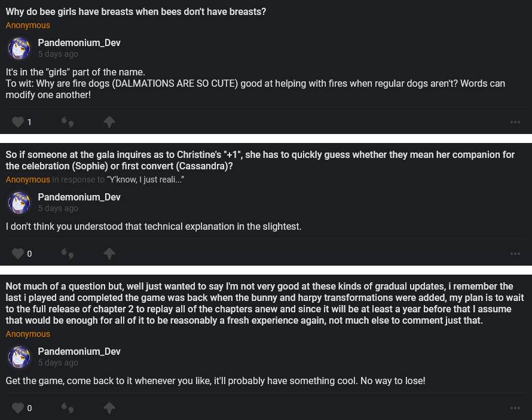Open more options on "Get the game" answer

[515, 408]
